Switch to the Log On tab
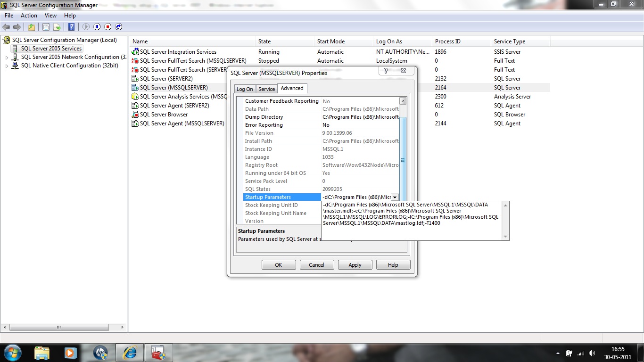This screenshot has height=362, width=644. point(245,89)
